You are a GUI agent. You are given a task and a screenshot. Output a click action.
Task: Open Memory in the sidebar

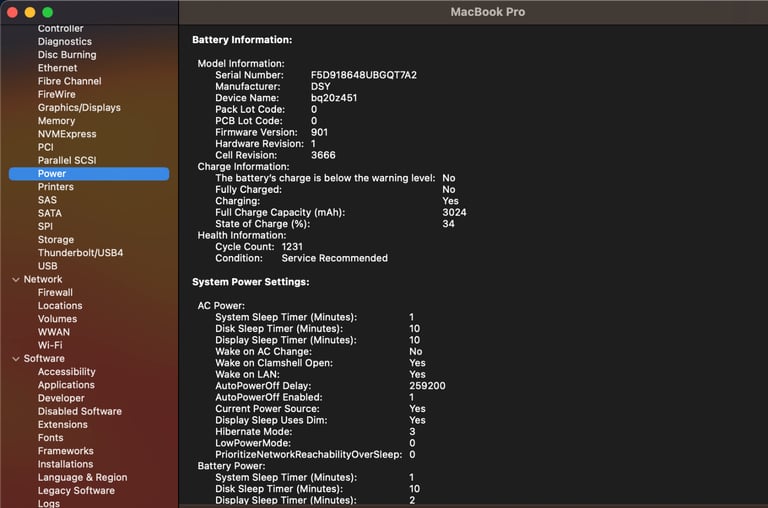[56, 121]
